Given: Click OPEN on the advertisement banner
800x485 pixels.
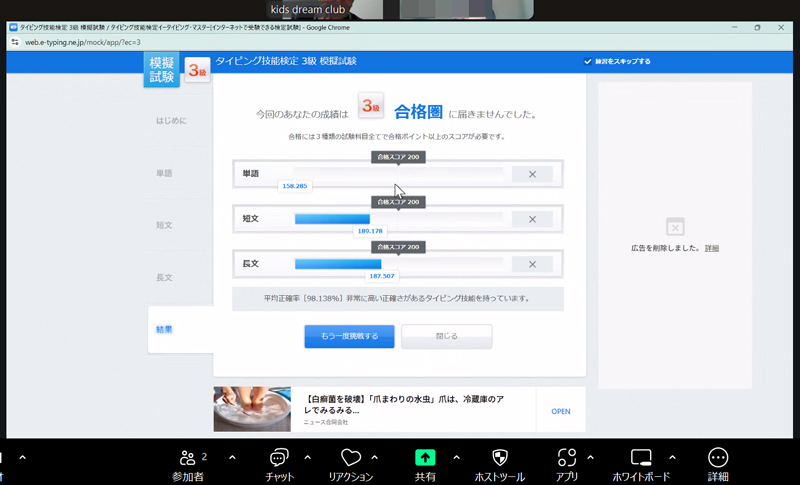Looking at the screenshot, I should point(560,411).
